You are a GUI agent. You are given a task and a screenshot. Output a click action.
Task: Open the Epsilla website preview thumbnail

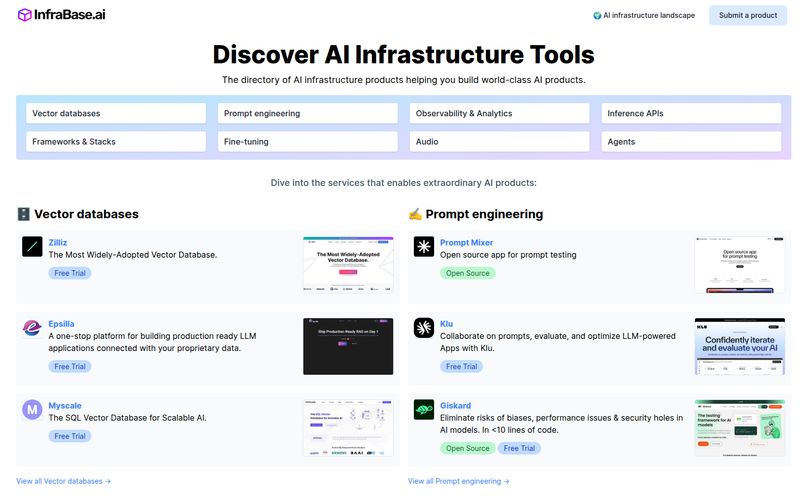click(348, 346)
